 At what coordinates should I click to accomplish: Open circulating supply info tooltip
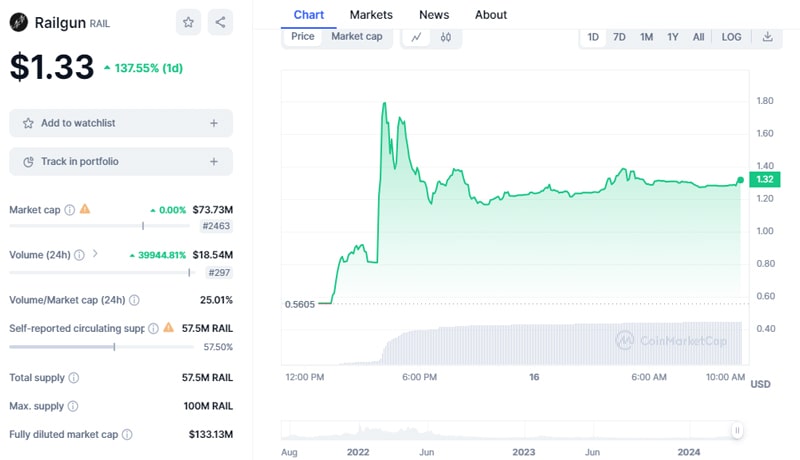pos(153,328)
